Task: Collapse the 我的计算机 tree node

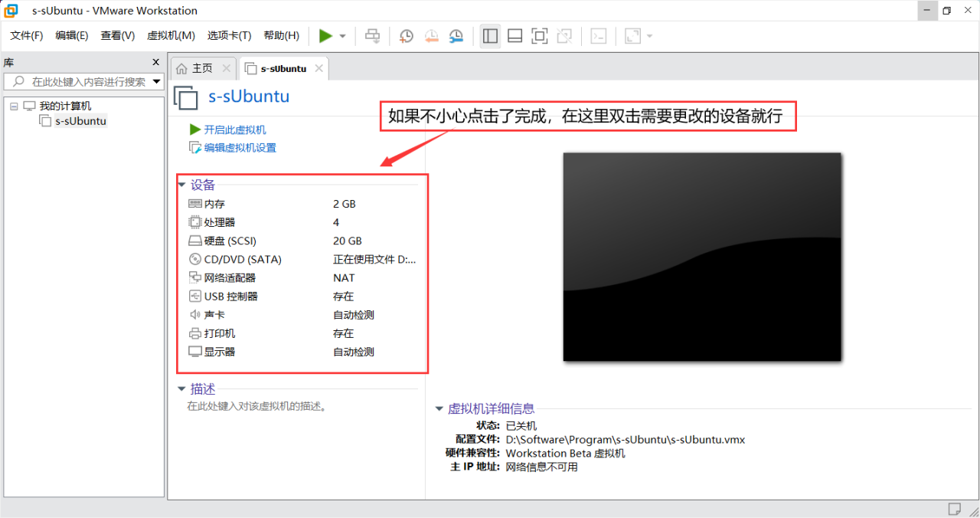Action: (14, 106)
